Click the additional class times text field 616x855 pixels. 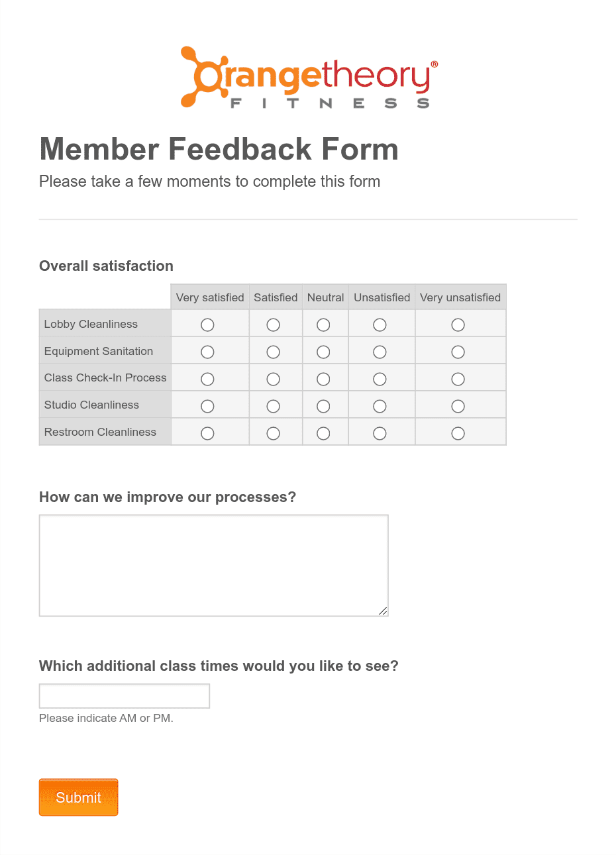[124, 695]
